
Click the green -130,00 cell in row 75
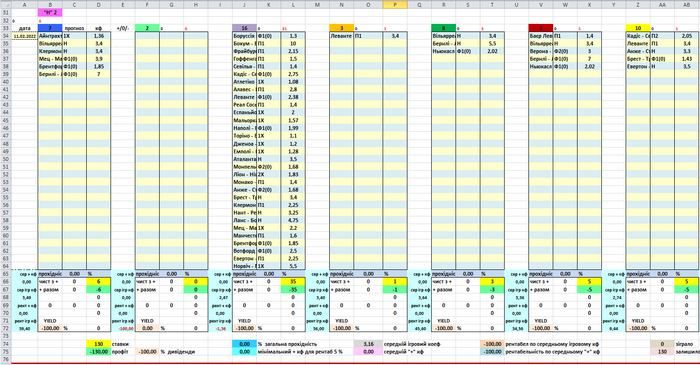[99, 352]
